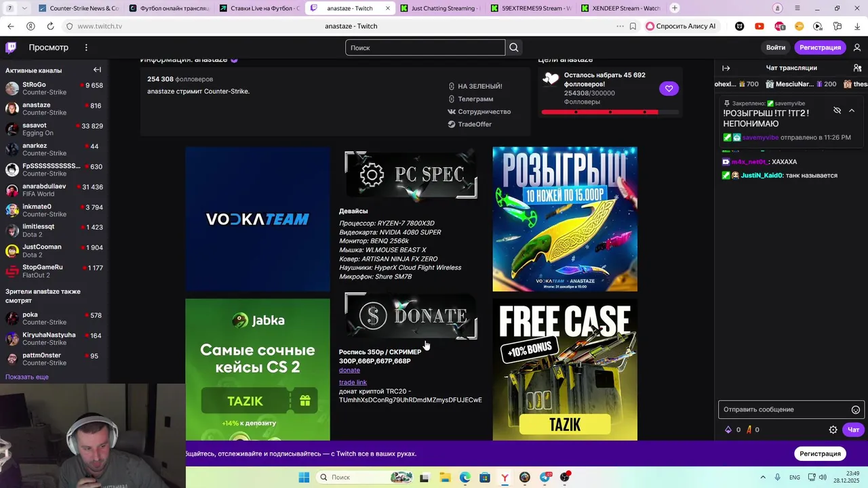Switch to XENDEEP Stream tab
The image size is (868, 488).
[622, 8]
